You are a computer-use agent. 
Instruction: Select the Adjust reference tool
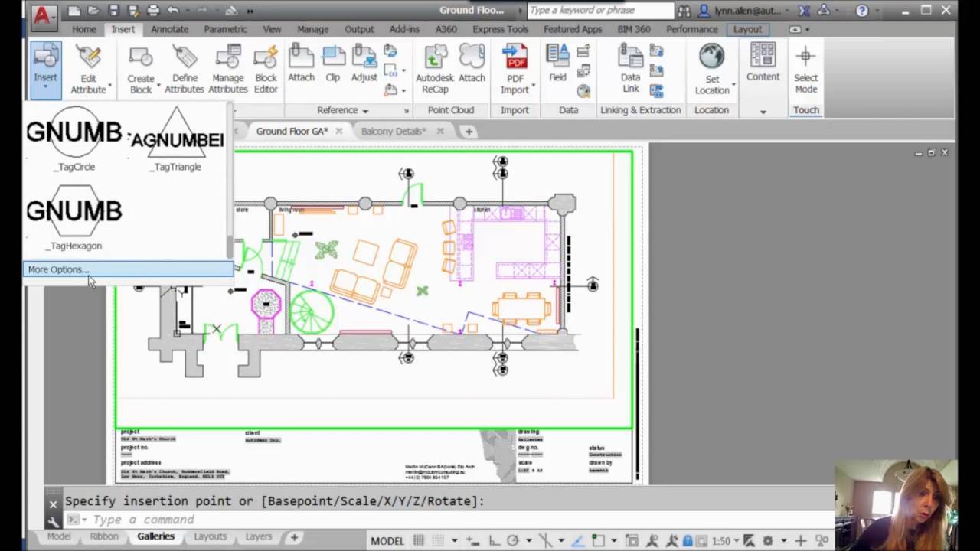(x=364, y=64)
